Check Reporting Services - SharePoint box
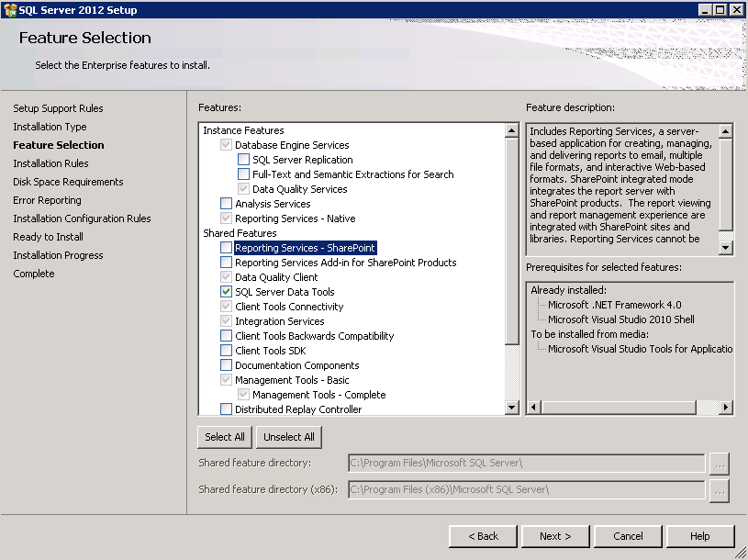 point(226,248)
